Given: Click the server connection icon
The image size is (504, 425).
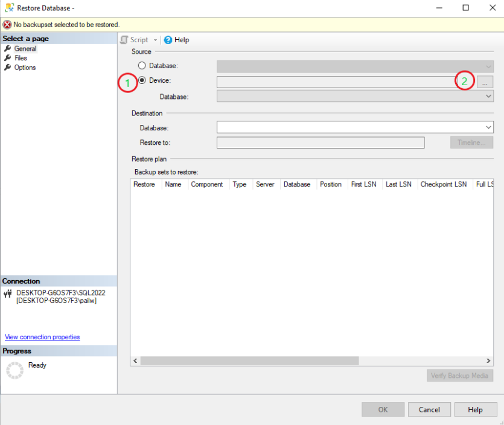Looking at the screenshot, I should click(x=8, y=294).
